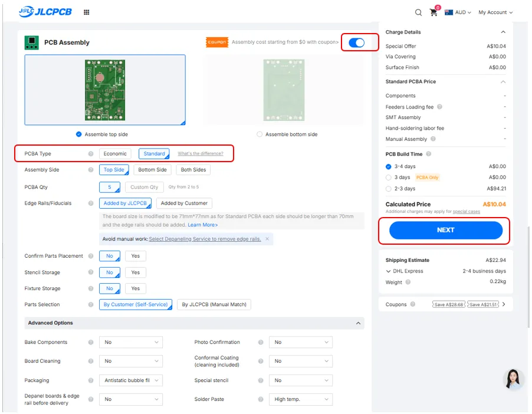Set Fixture Storage to Yes

click(x=136, y=288)
